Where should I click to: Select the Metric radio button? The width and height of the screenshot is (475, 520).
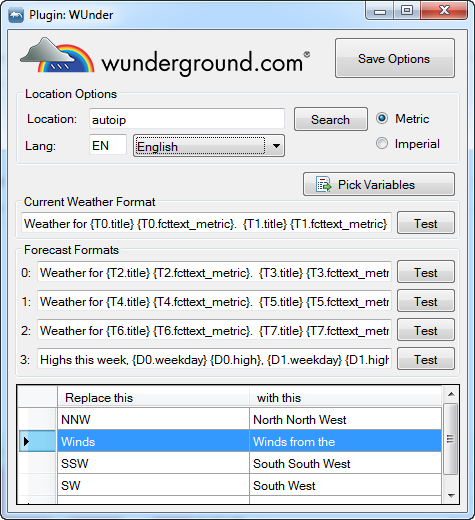(x=382, y=118)
